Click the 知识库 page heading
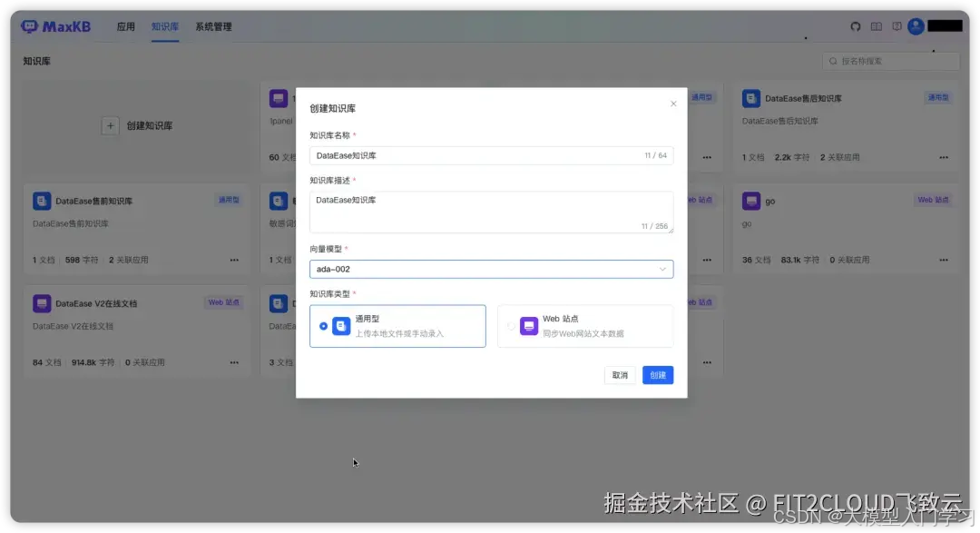 (x=37, y=62)
